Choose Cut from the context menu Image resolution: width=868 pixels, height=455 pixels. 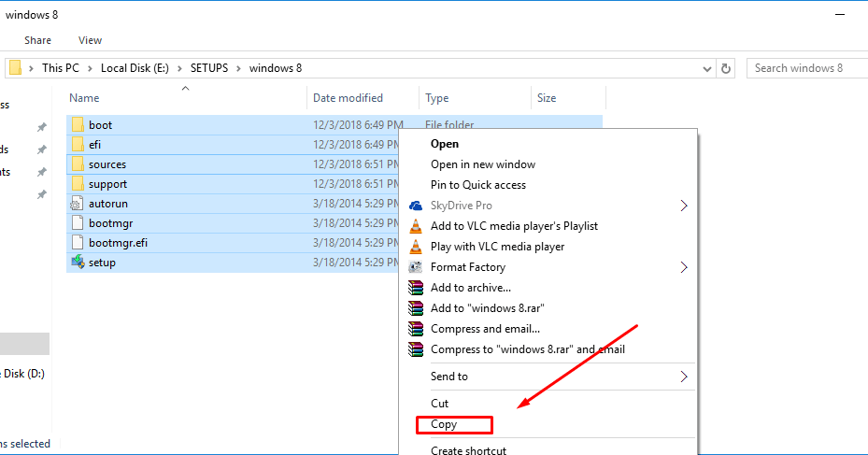[439, 404]
